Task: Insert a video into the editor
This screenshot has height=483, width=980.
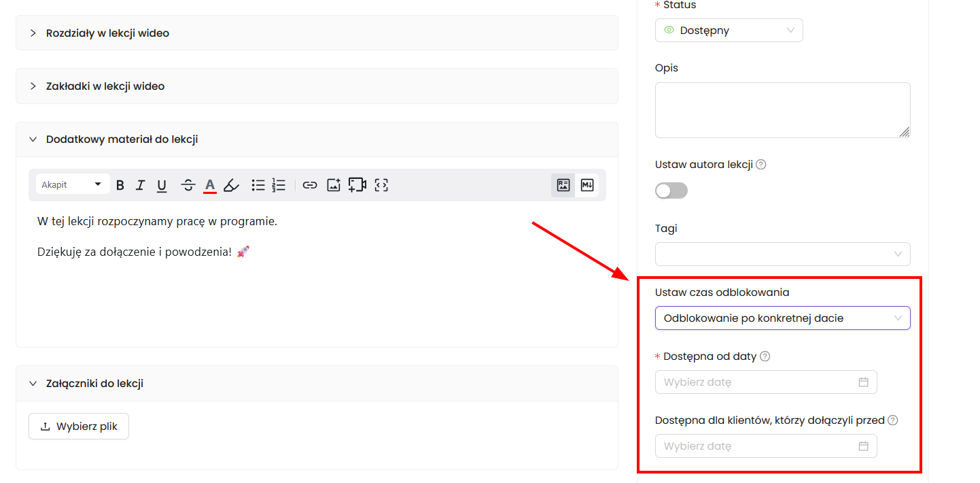Action: pyautogui.click(x=357, y=185)
